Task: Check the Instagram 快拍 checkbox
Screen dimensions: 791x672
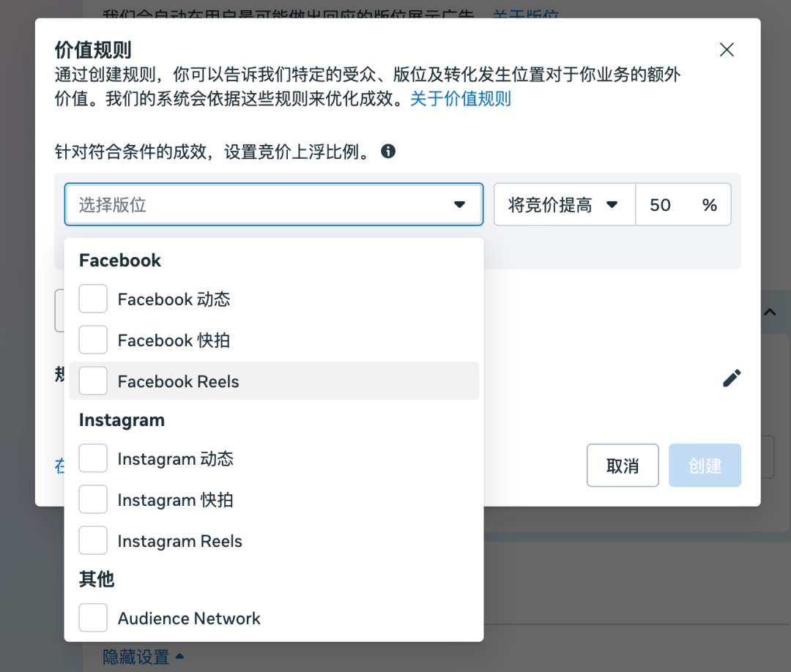Action: tap(93, 499)
